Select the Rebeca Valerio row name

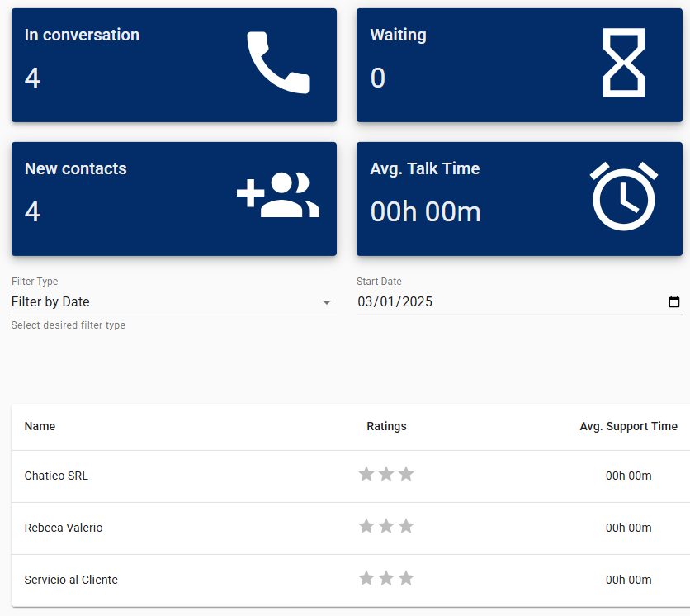[64, 528]
